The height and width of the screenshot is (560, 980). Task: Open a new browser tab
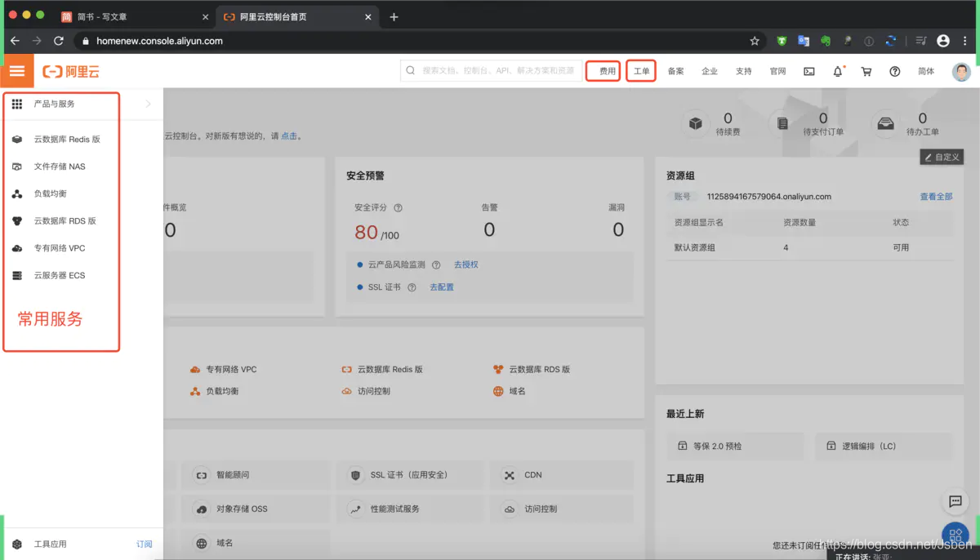(x=394, y=16)
